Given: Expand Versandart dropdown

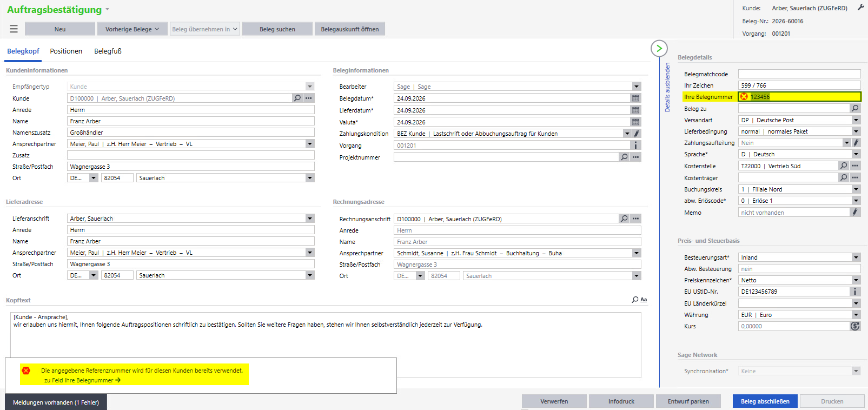Looking at the screenshot, I should coord(856,120).
